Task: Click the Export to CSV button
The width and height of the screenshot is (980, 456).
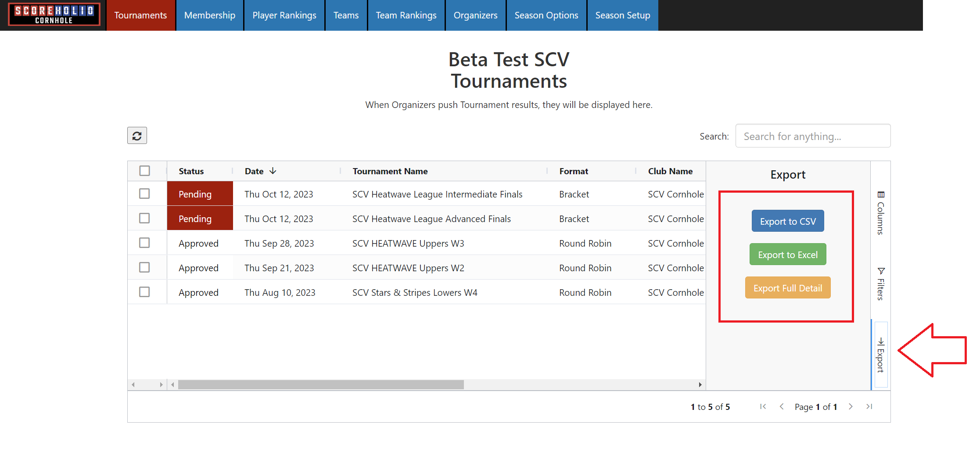Action: [787, 221]
